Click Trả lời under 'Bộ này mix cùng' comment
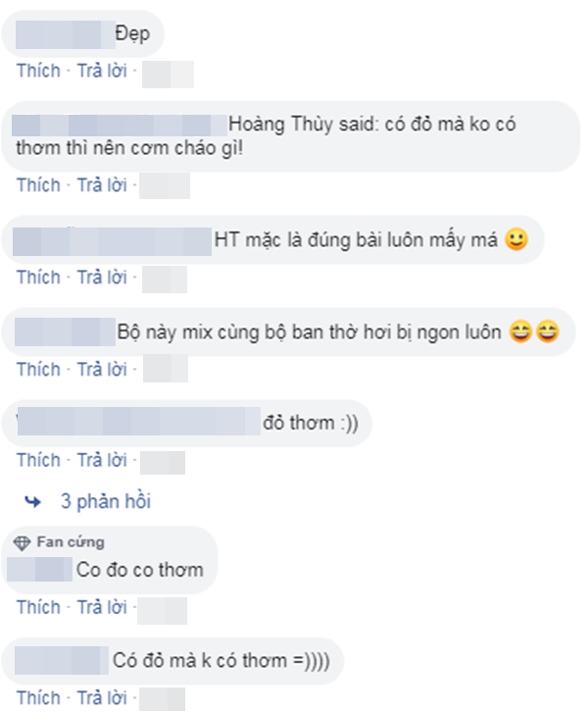Viewport: 588px width, 712px height. tap(103, 370)
